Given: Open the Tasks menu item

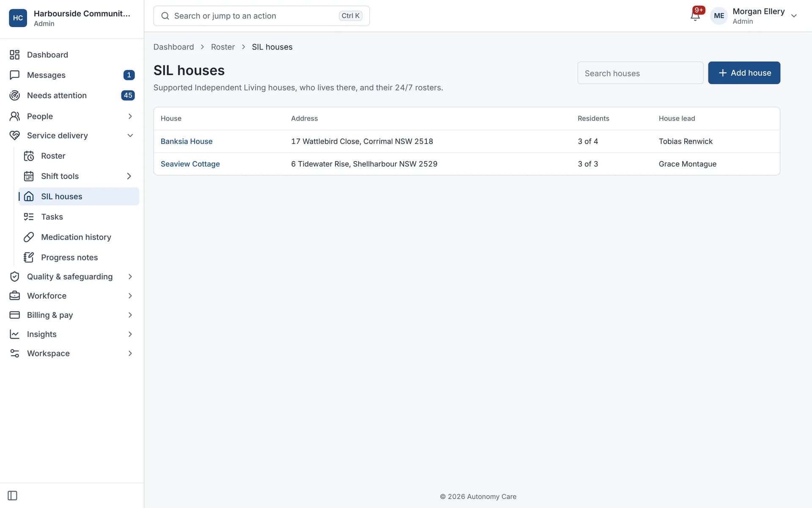Looking at the screenshot, I should [79, 217].
